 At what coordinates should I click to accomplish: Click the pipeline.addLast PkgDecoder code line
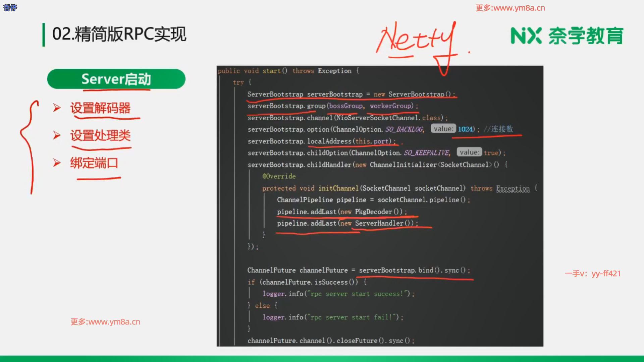point(341,212)
